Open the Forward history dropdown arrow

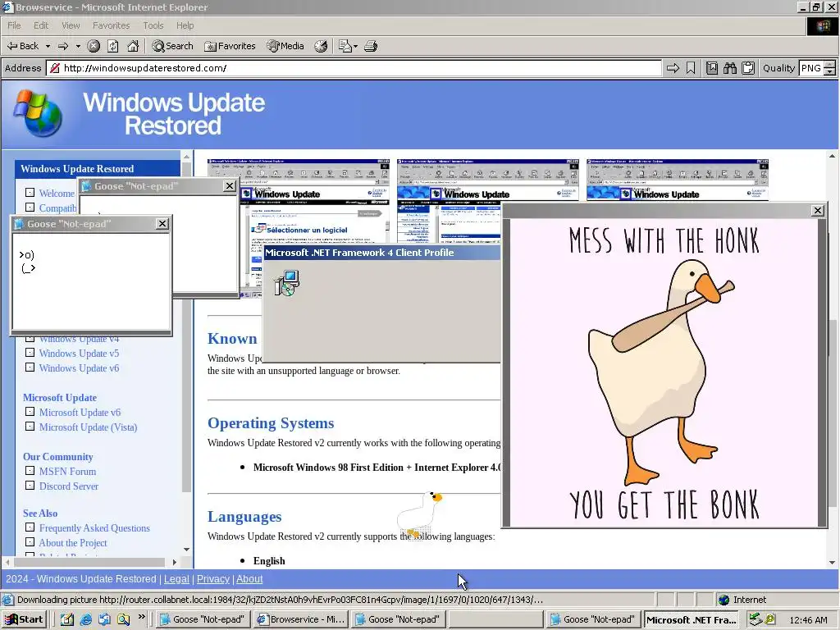[x=78, y=46]
